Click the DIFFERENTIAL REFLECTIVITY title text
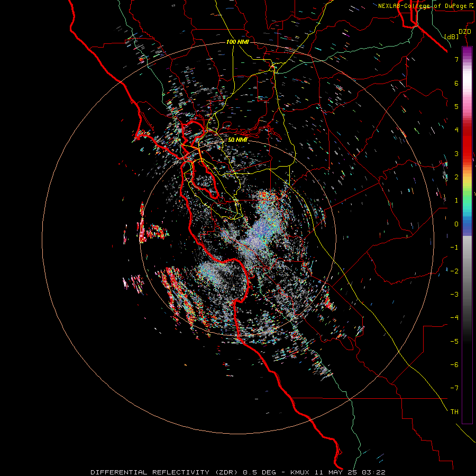Image resolution: width=476 pixels, height=476 pixels. click(x=150, y=472)
